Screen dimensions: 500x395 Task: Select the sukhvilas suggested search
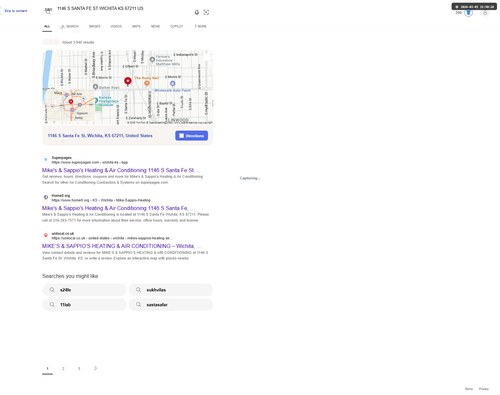point(171,290)
